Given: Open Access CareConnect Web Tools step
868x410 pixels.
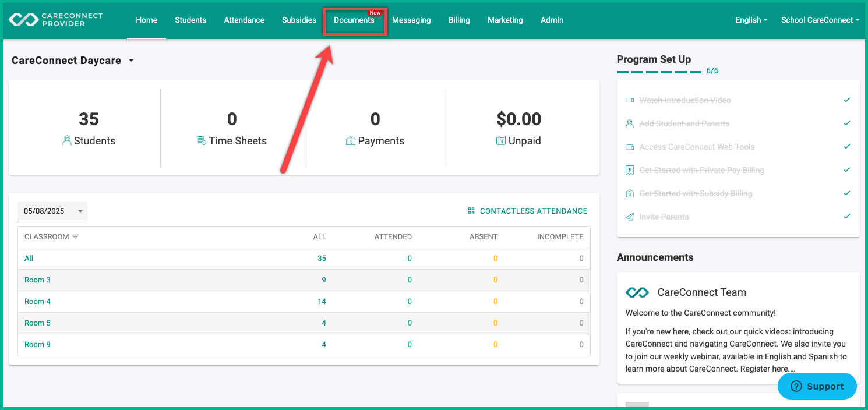Looking at the screenshot, I should click(x=697, y=147).
